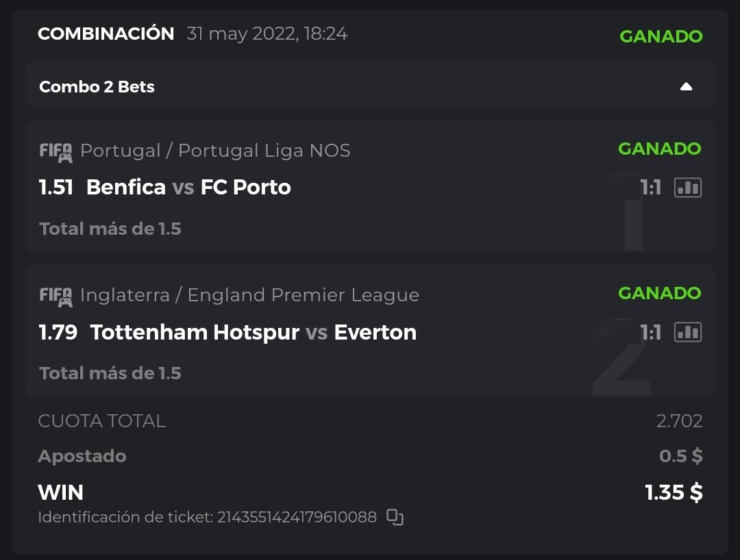Click the ticket number 2143551424179610088

(297, 518)
